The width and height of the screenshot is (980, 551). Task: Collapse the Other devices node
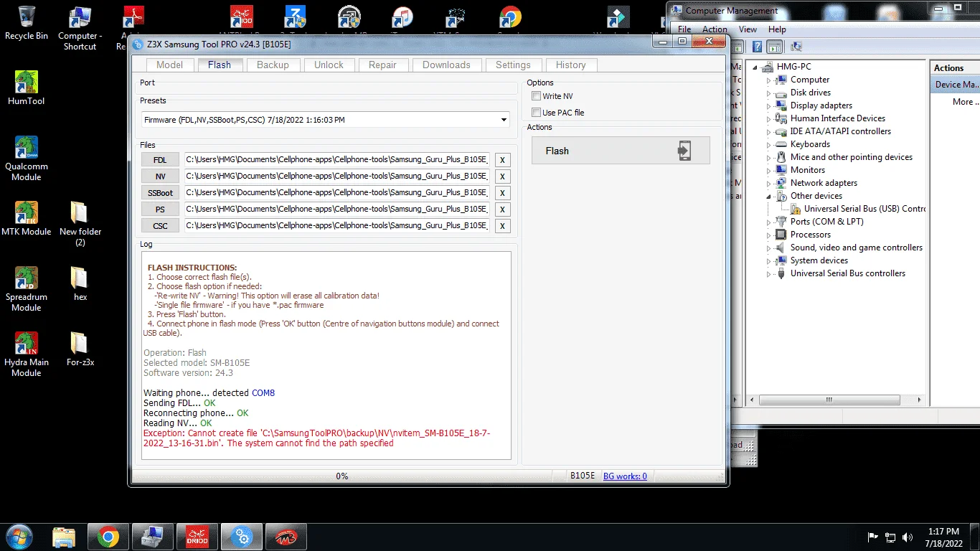click(x=768, y=197)
